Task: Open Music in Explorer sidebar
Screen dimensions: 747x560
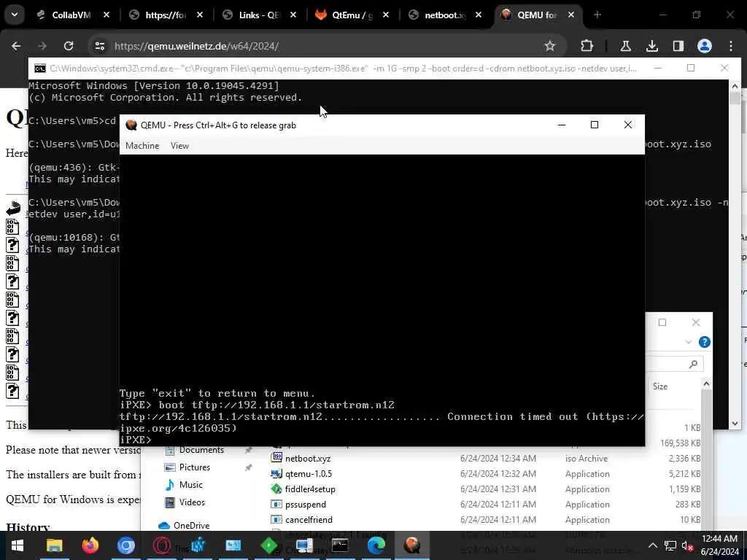Action: [190, 485]
